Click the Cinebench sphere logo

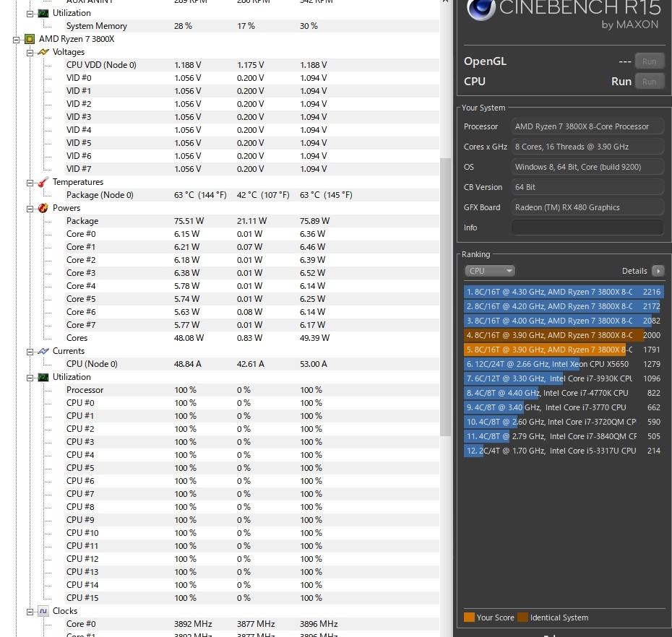coord(481,9)
